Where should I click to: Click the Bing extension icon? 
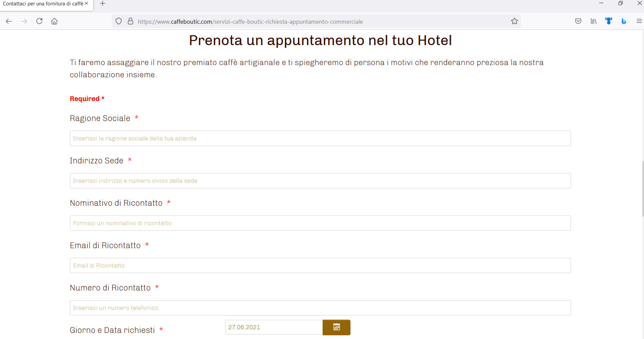point(624,21)
